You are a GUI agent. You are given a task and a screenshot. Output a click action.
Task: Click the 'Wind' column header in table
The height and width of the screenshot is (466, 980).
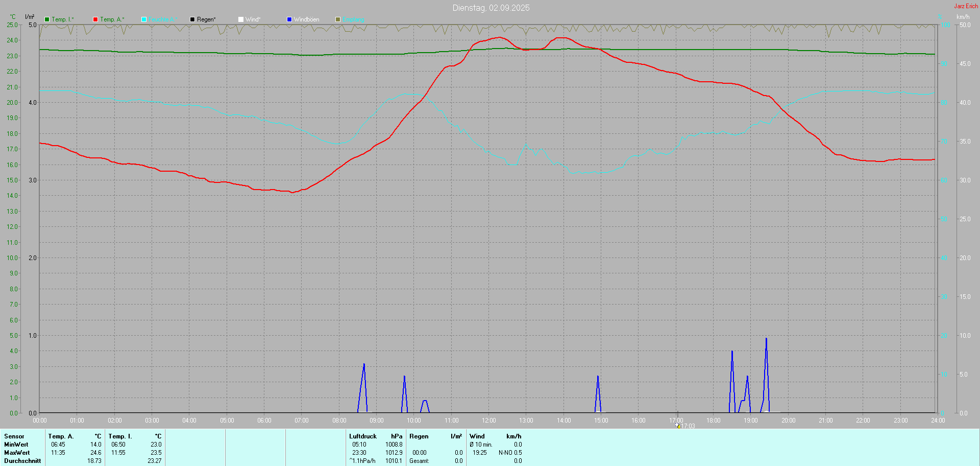point(477,436)
